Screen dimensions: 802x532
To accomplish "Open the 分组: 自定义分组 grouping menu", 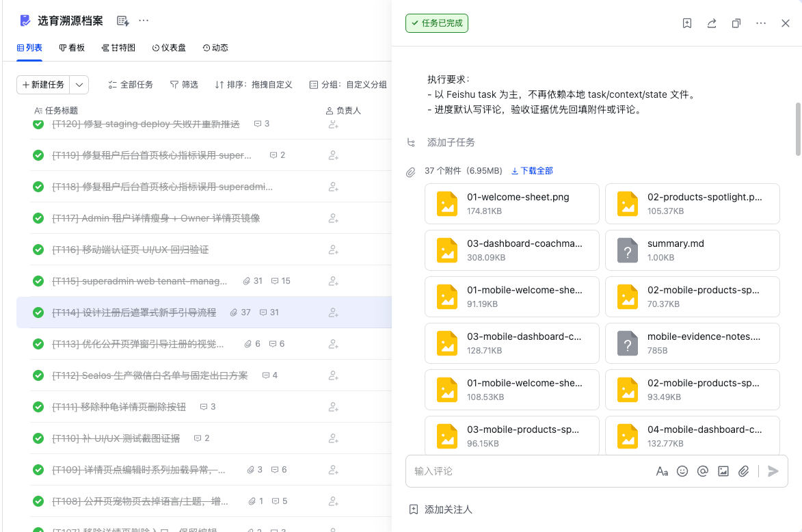I will click(x=348, y=84).
